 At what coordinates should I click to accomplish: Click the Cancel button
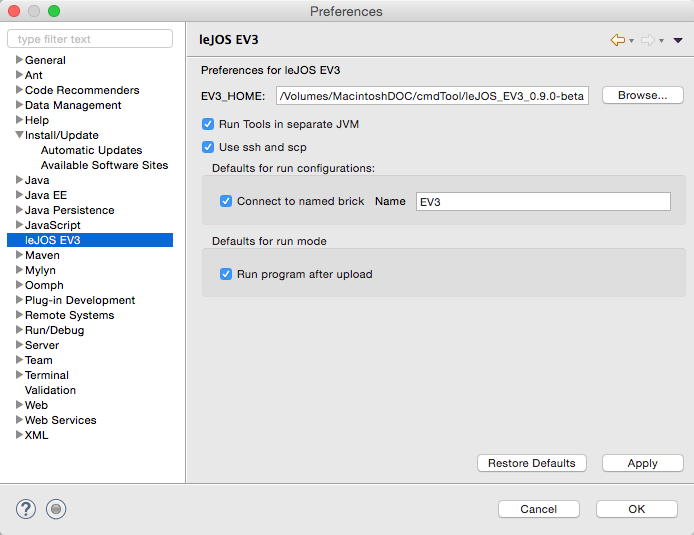coord(539,509)
